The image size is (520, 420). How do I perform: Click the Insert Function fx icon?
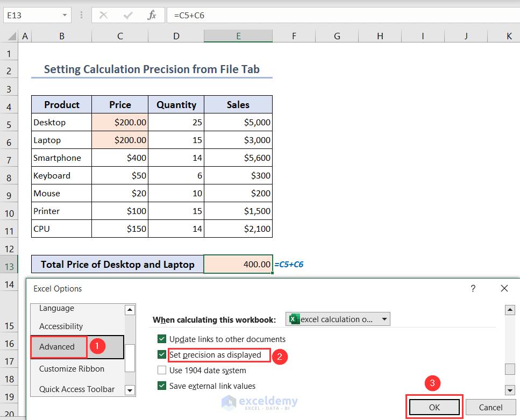tap(152, 16)
